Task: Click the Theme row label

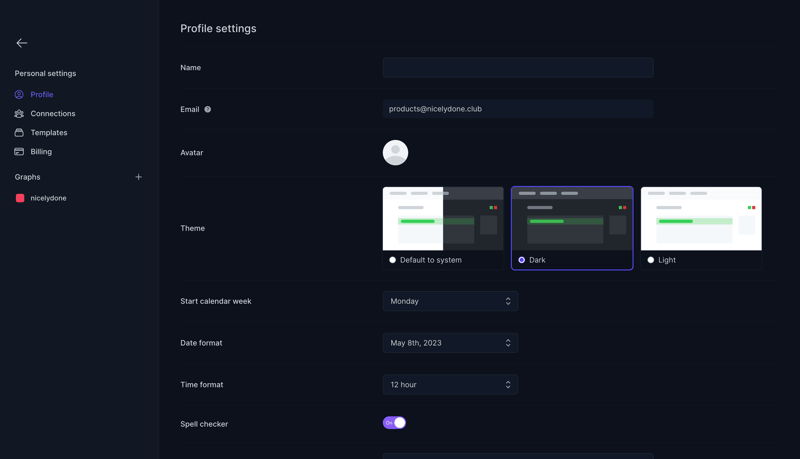Action: [x=192, y=228]
